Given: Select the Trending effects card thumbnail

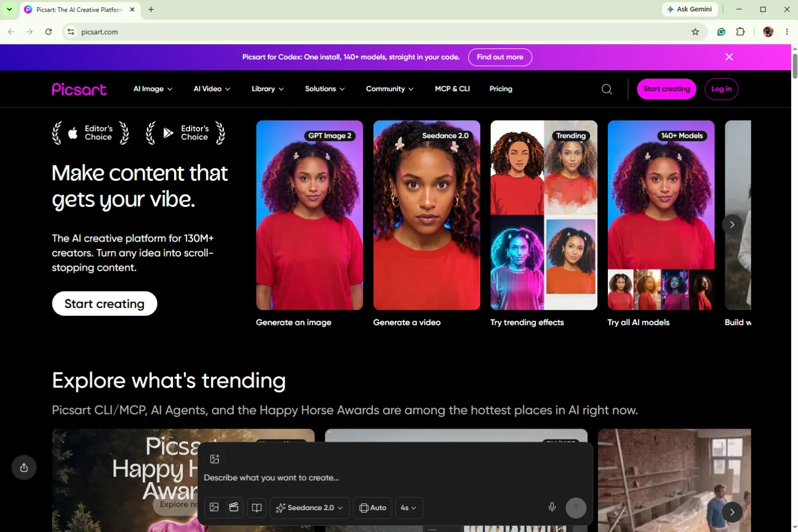Looking at the screenshot, I should click(x=544, y=215).
